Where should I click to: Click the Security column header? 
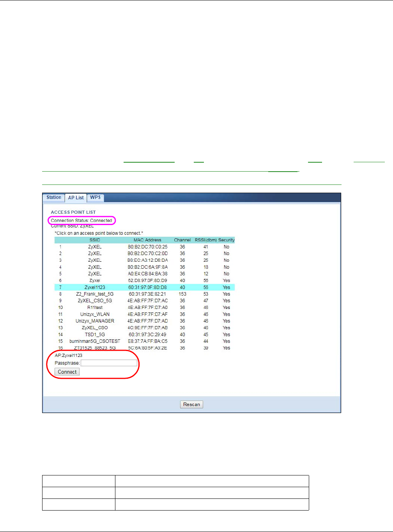(227, 240)
